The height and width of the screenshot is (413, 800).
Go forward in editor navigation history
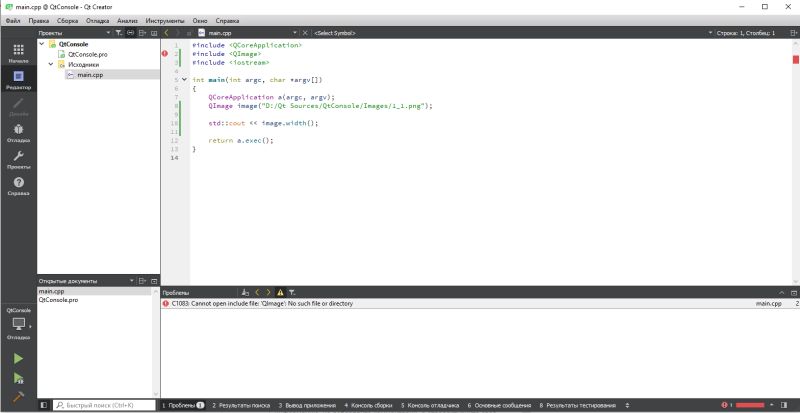click(x=178, y=33)
